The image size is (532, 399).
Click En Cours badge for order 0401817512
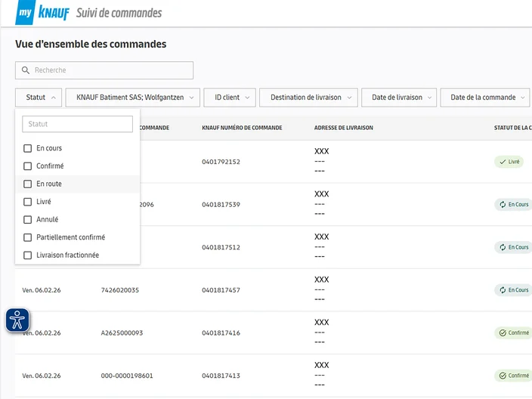pyautogui.click(x=514, y=247)
